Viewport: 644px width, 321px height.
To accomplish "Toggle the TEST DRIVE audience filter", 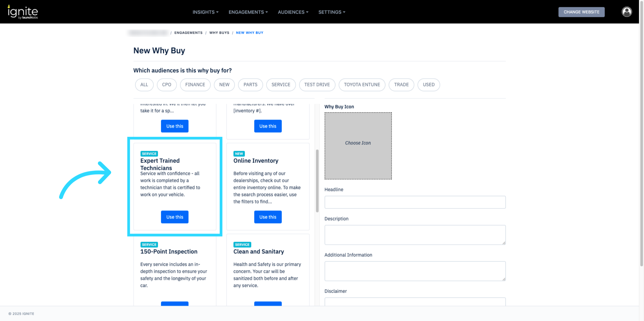I will 317,85.
